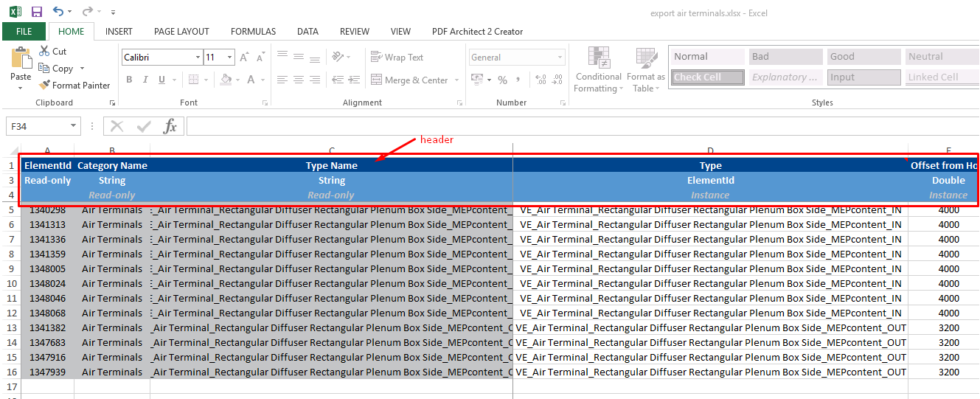980x399 pixels.
Task: Expand the Paste options arrow
Action: [x=21, y=88]
